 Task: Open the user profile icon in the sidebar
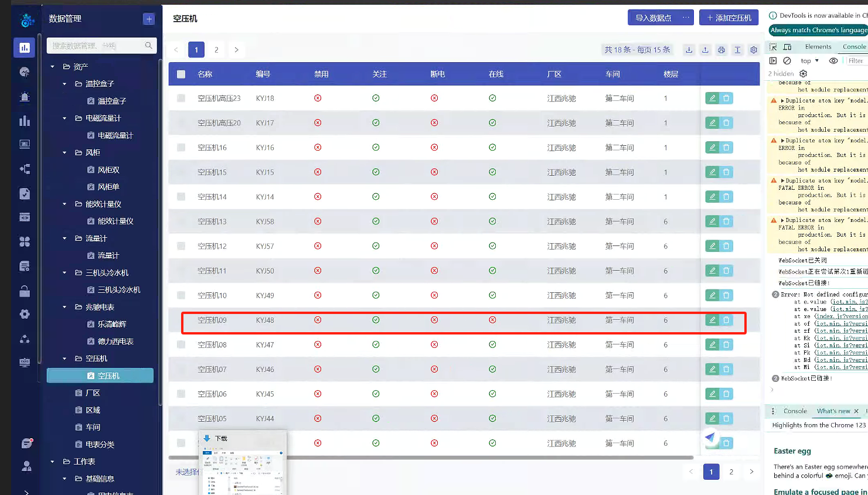[x=26, y=466]
